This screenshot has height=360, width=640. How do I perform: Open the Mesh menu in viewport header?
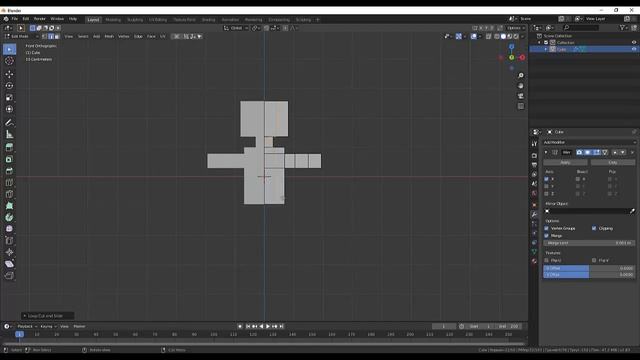coord(109,36)
